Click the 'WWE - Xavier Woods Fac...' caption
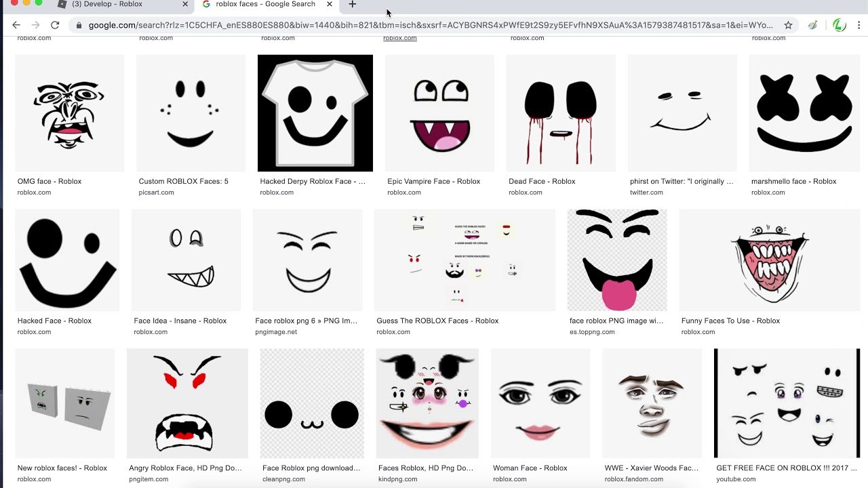The height and width of the screenshot is (488, 868). click(652, 468)
